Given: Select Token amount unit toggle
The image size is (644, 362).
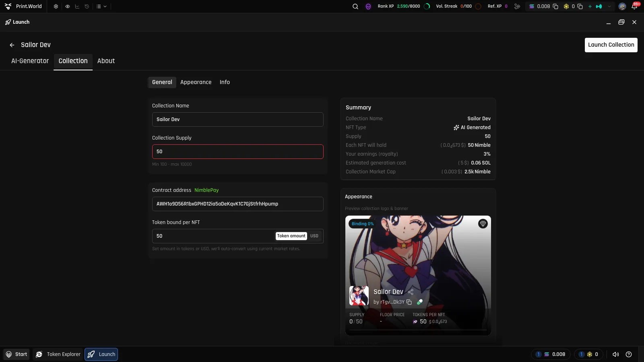Looking at the screenshot, I should [291, 236].
